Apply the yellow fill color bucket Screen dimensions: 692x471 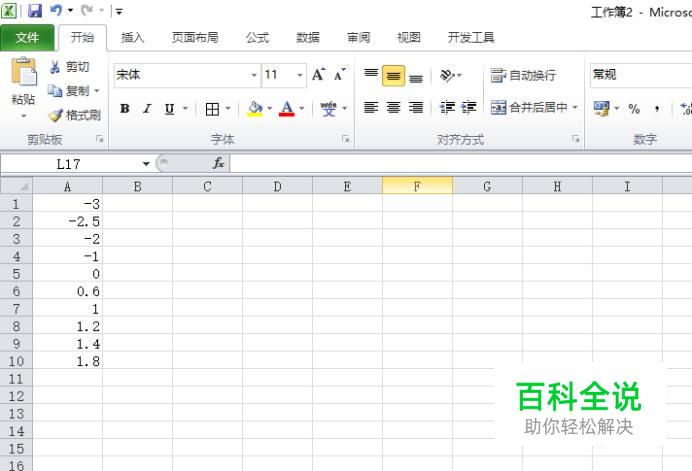coord(255,109)
